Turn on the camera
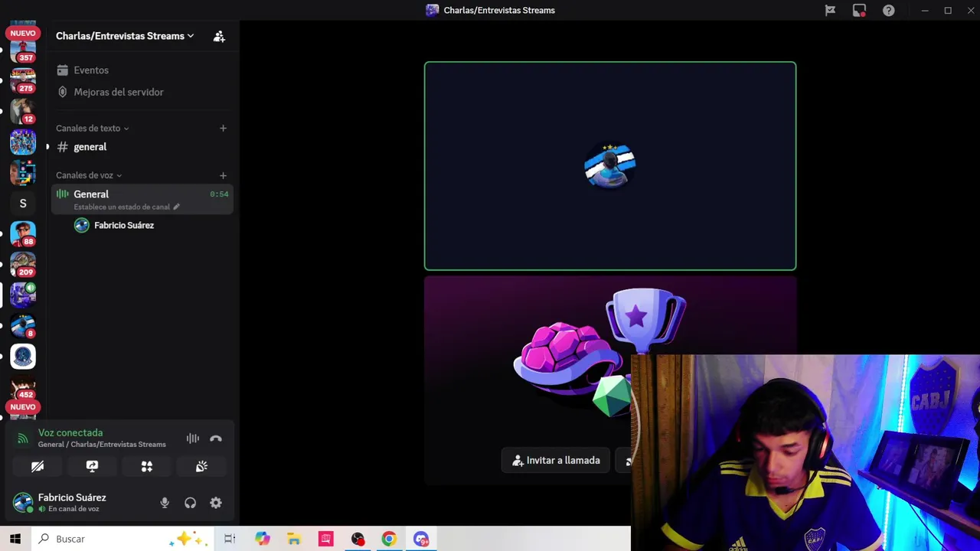The height and width of the screenshot is (551, 980). [38, 466]
